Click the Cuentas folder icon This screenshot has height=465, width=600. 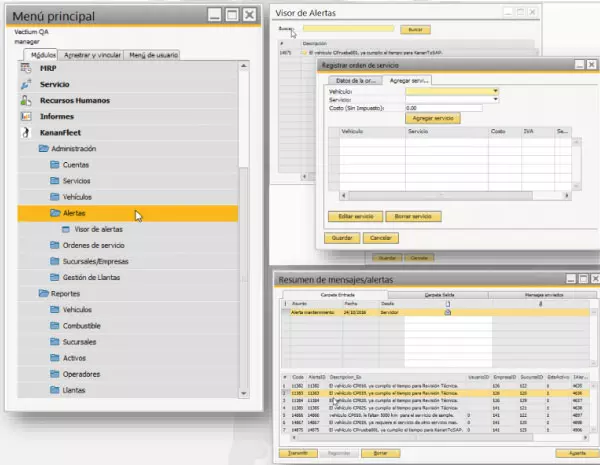point(55,164)
